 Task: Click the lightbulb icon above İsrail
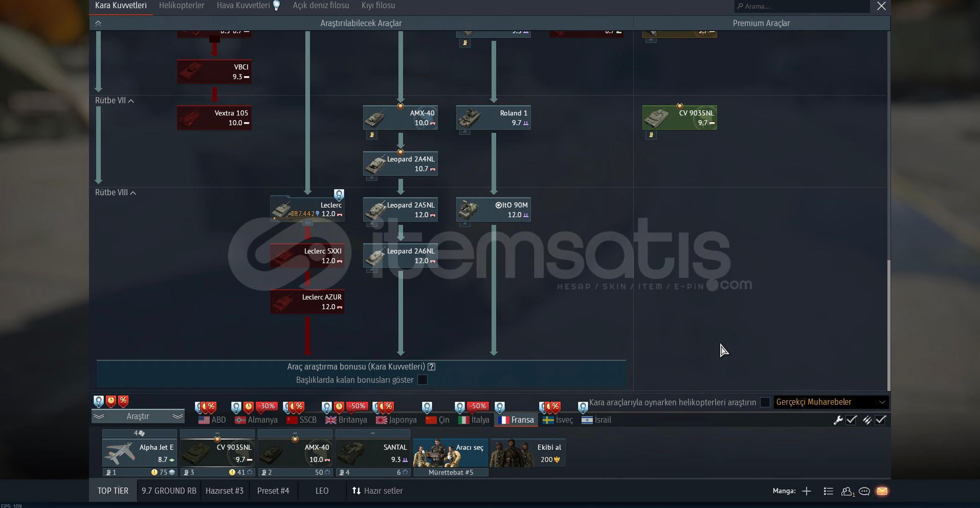(x=583, y=407)
